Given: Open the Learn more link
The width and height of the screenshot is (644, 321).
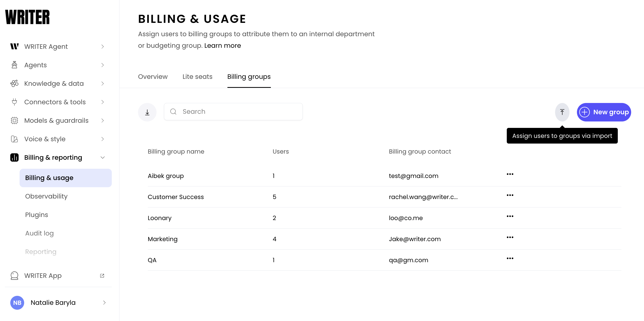Looking at the screenshot, I should click(223, 45).
